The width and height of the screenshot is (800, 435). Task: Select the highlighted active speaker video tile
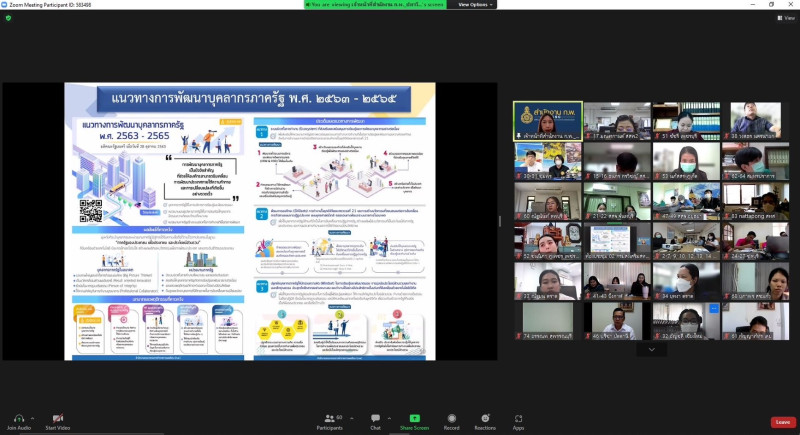(547, 121)
